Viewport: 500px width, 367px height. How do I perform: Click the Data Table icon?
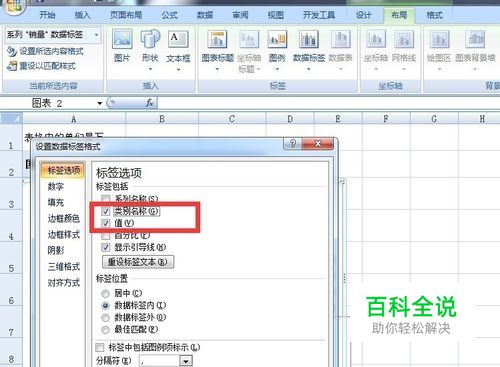(x=341, y=39)
